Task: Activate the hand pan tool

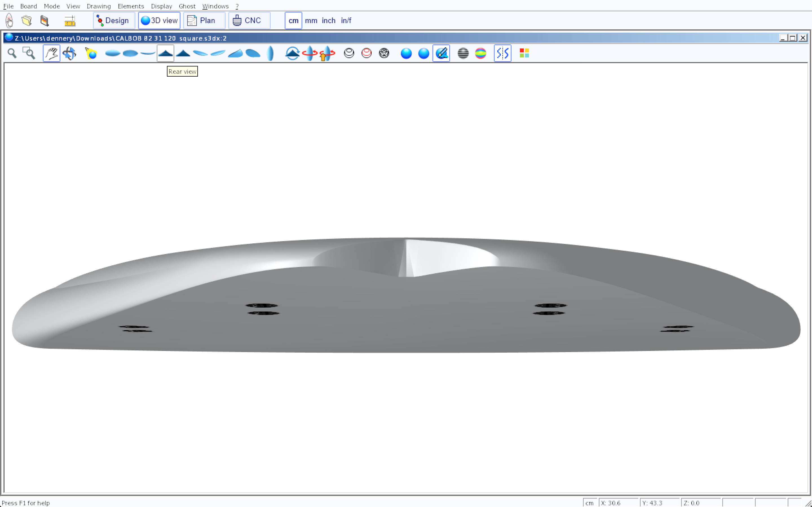Action: (x=52, y=53)
